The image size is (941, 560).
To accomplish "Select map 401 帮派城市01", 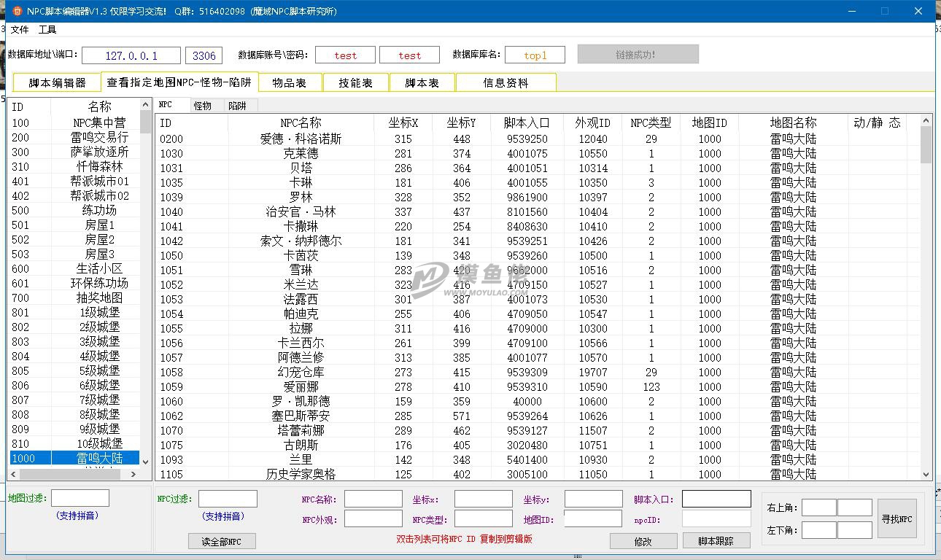I will coord(74,182).
